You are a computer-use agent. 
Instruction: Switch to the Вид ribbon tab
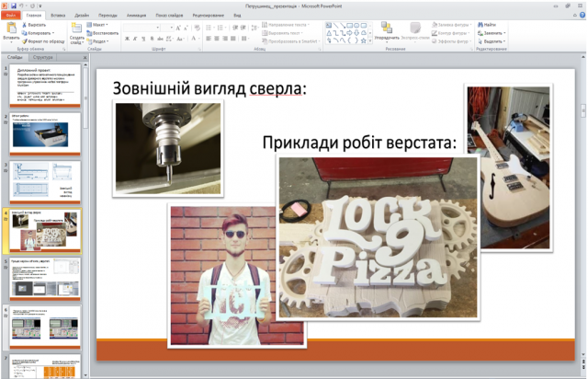coord(237,16)
